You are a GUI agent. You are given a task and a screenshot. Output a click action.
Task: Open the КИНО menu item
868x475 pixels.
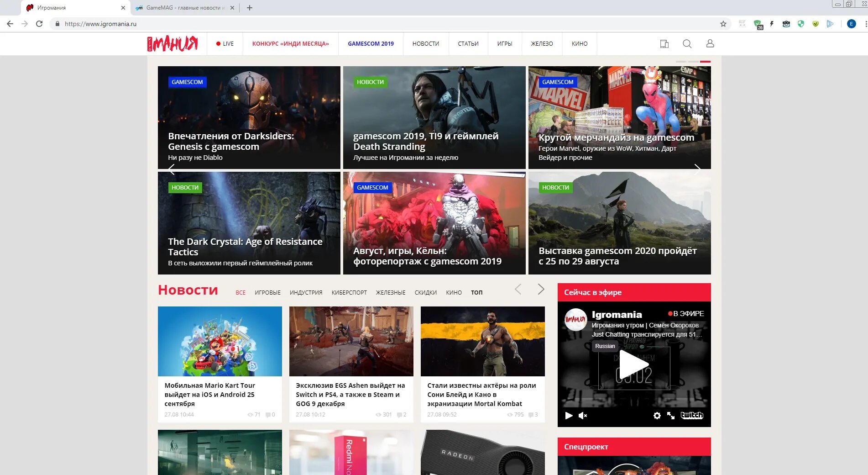[x=580, y=44]
